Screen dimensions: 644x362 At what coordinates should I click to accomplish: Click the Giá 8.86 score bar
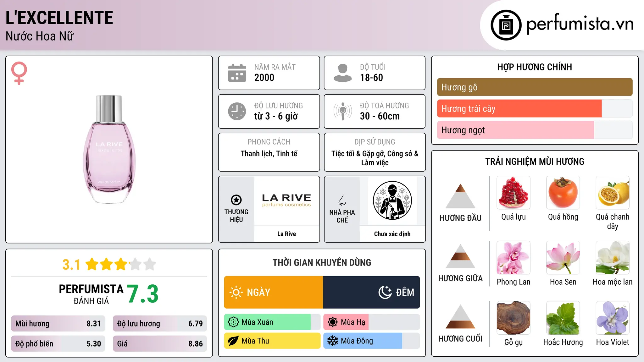pyautogui.click(x=160, y=343)
